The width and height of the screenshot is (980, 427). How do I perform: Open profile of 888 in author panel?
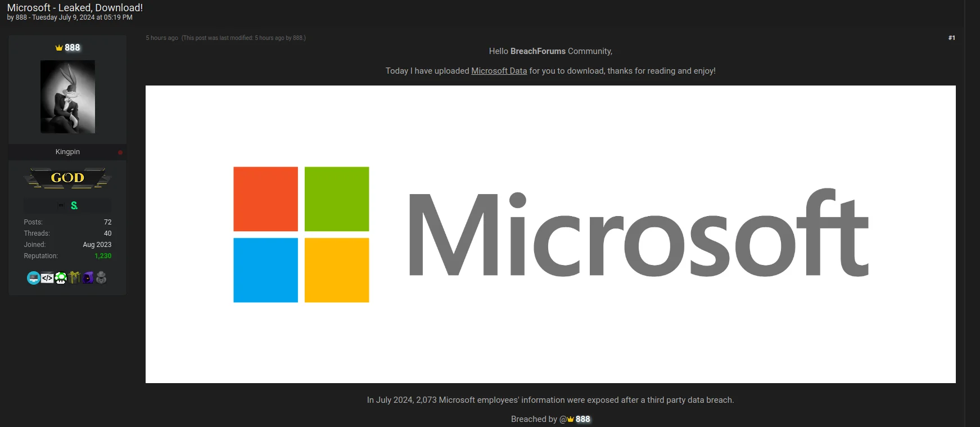tap(72, 48)
